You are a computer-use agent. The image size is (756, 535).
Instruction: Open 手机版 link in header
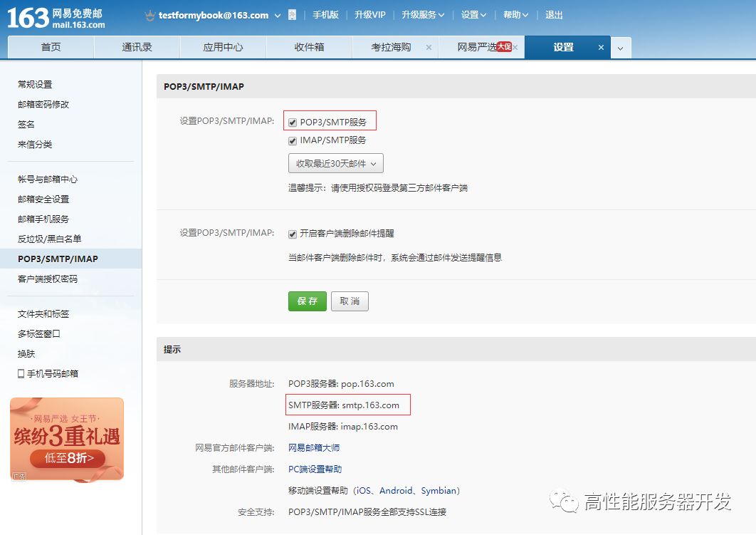point(325,15)
